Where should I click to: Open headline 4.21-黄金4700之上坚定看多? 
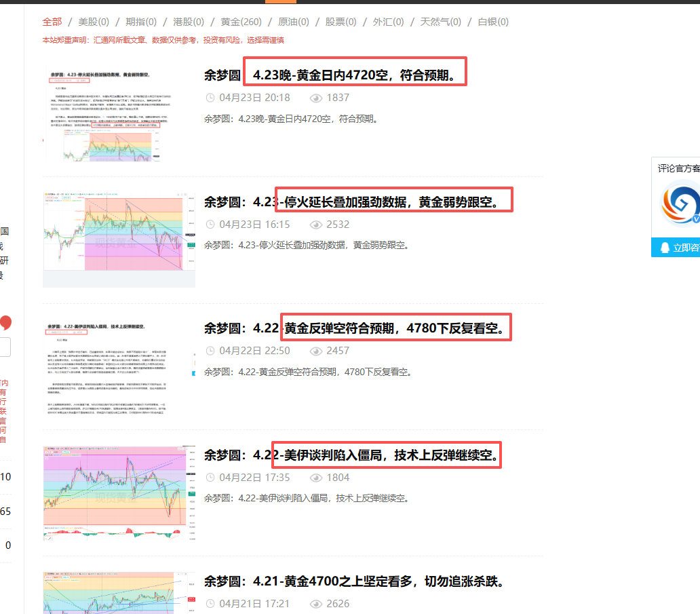355,581
